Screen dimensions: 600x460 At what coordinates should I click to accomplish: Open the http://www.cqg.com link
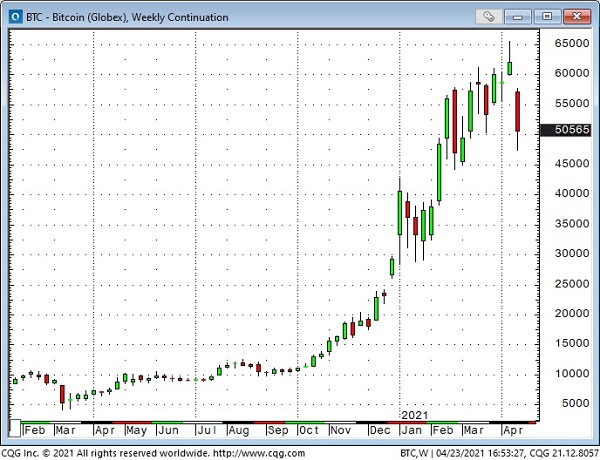pyautogui.click(x=259, y=453)
